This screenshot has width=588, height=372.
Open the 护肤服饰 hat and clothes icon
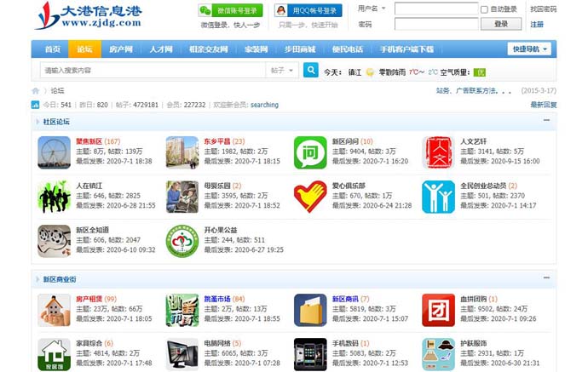click(x=438, y=354)
